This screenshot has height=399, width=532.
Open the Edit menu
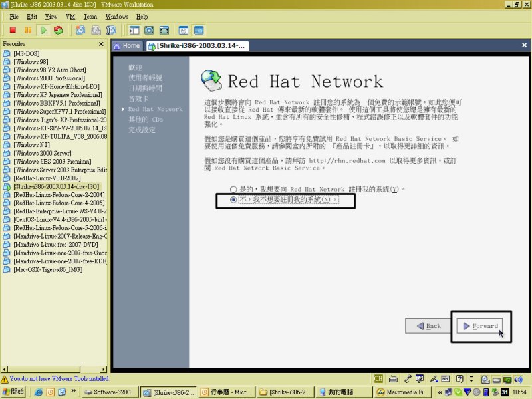(x=32, y=16)
